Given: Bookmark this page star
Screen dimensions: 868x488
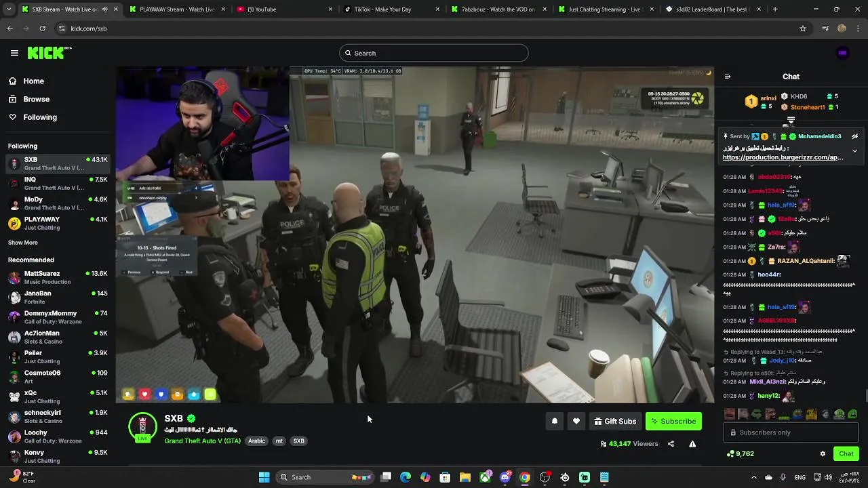Looking at the screenshot, I should pos(803,28).
